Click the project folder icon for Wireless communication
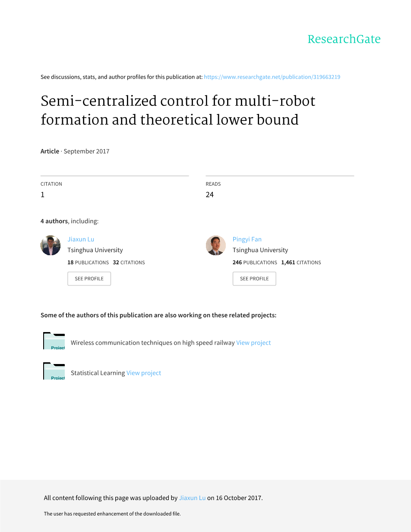The width and height of the screenshot is (411, 532). pyautogui.click(x=54, y=341)
